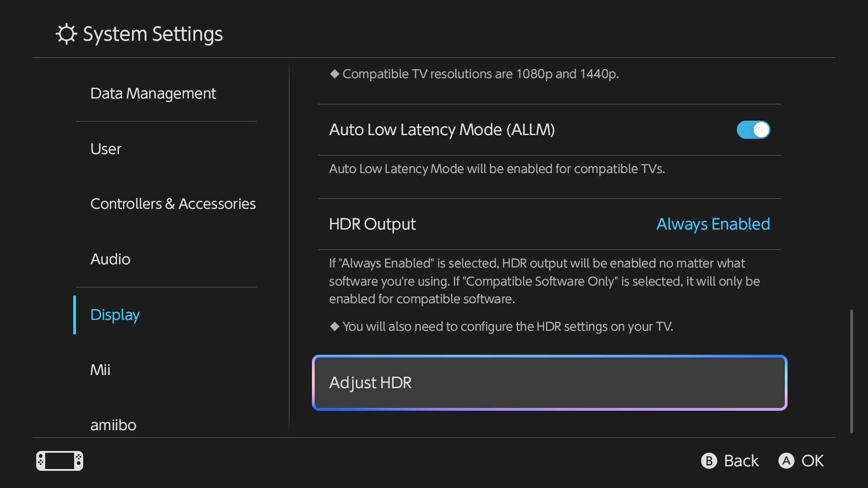Click the A button icon
868x488 pixels.
(x=786, y=461)
